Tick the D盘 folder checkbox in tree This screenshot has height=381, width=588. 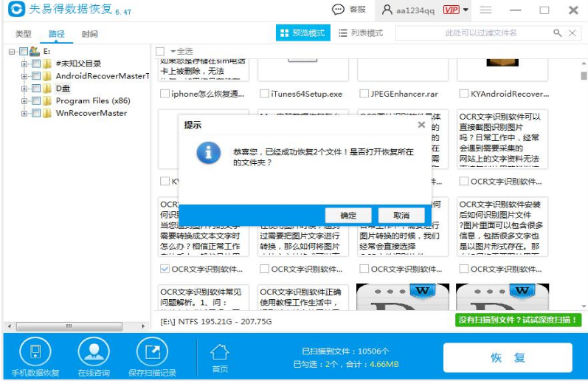coord(35,89)
